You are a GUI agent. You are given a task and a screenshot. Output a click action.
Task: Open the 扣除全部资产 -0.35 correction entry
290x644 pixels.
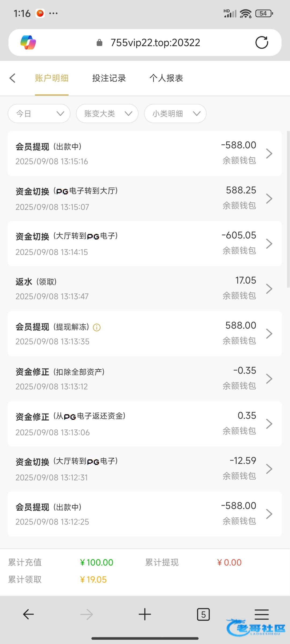(x=145, y=379)
